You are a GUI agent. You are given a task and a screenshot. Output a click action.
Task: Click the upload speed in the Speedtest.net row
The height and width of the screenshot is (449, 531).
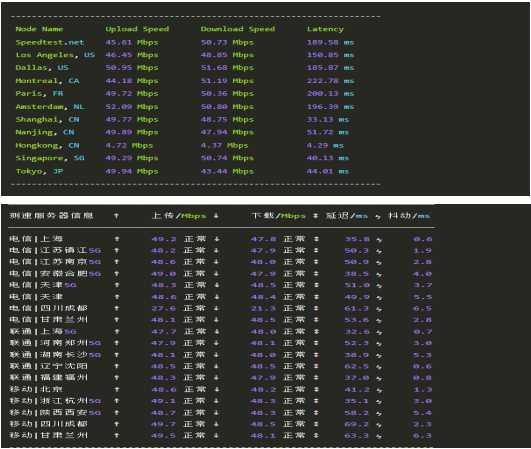click(x=132, y=42)
